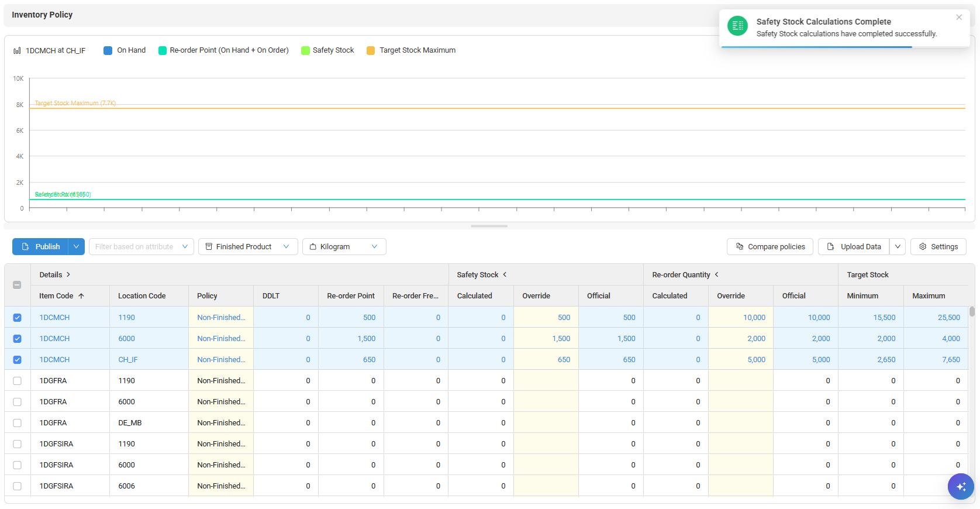Open the Kilogram unit dropdown
The width and height of the screenshot is (980, 509).
pyautogui.click(x=344, y=247)
